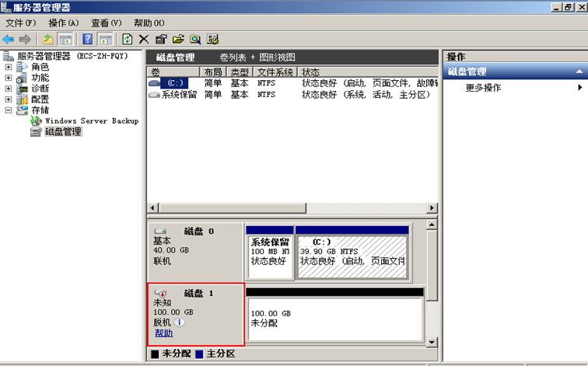Click the Delete X toolbar icon
588x366 pixels.
pyautogui.click(x=144, y=39)
